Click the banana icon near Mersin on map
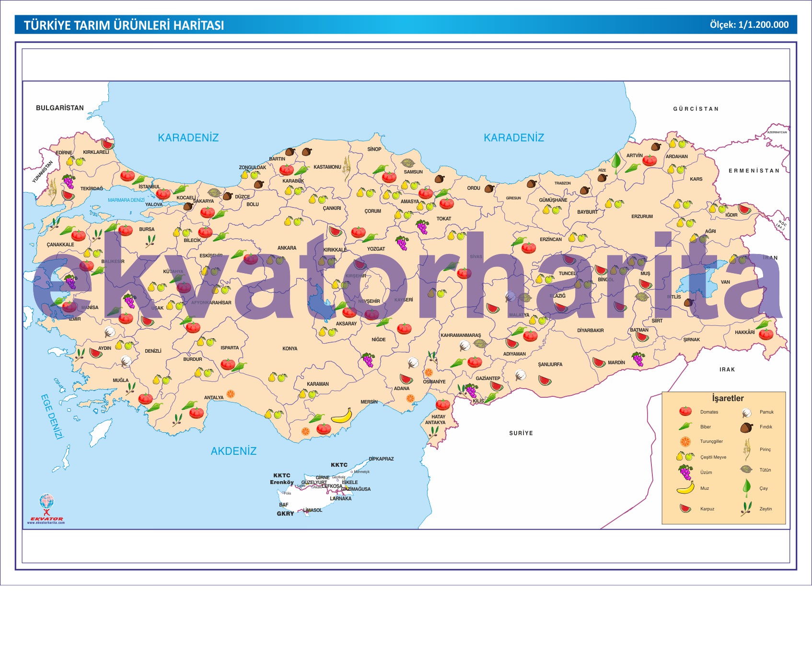Viewport: 812px width, 669px height. point(342,415)
